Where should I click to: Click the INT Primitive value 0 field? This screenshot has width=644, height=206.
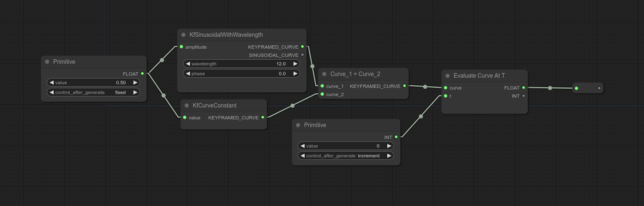click(x=346, y=146)
